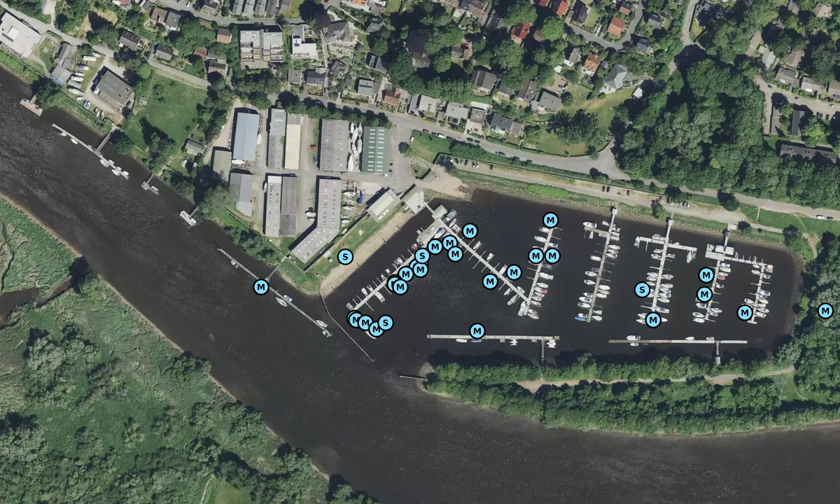The width and height of the screenshot is (840, 504).
Task: Select the leftmost M marker in the bottom-left cluster at the dock end
Action: (355, 318)
